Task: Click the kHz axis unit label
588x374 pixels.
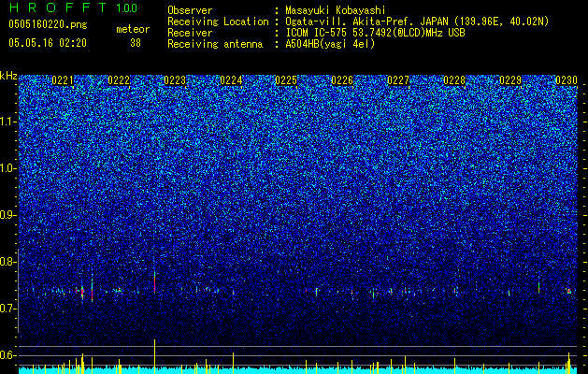Action: point(8,76)
